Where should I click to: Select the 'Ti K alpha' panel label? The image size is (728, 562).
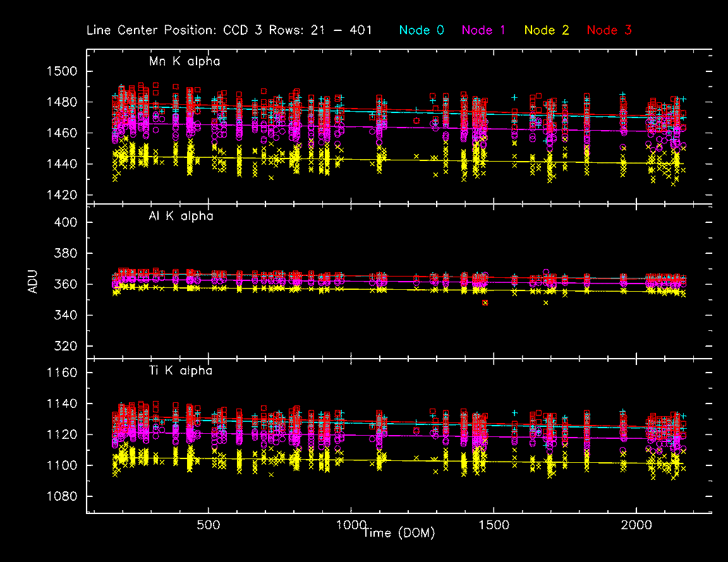[181, 371]
